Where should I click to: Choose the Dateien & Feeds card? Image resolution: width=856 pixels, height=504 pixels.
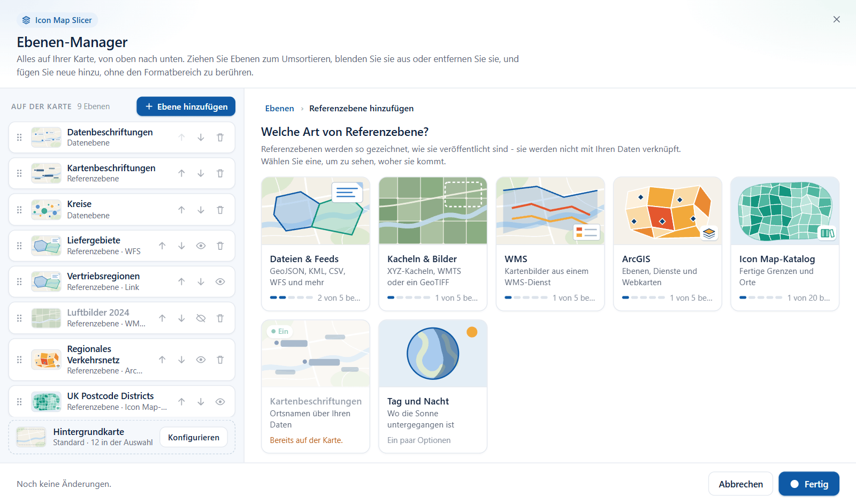(316, 244)
